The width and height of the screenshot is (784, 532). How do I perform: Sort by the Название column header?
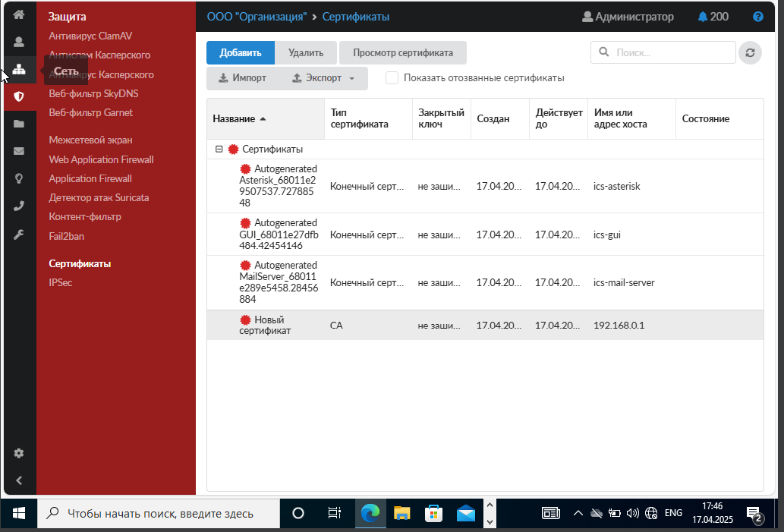pos(266,118)
